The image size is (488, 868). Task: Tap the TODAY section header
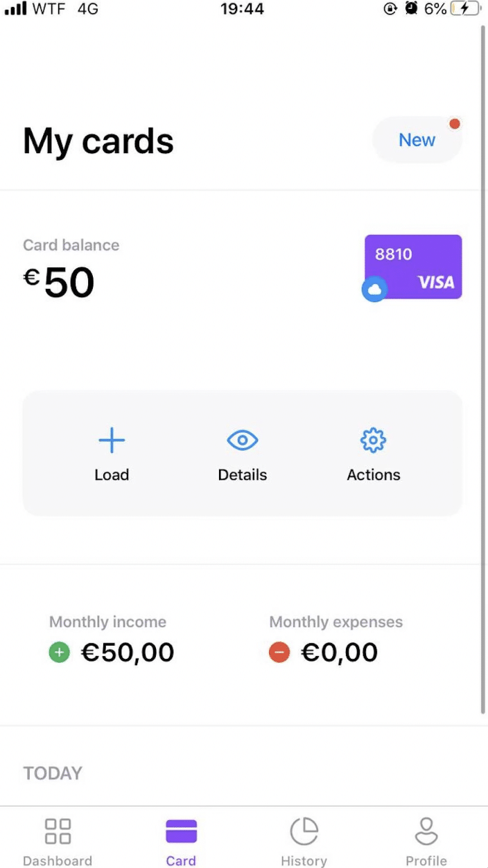pyautogui.click(x=53, y=773)
